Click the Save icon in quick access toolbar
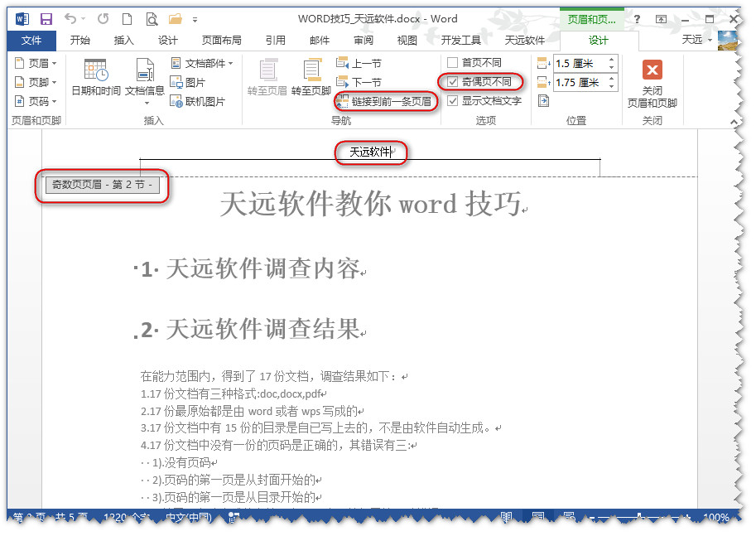This screenshot has width=756, height=536. (46, 18)
